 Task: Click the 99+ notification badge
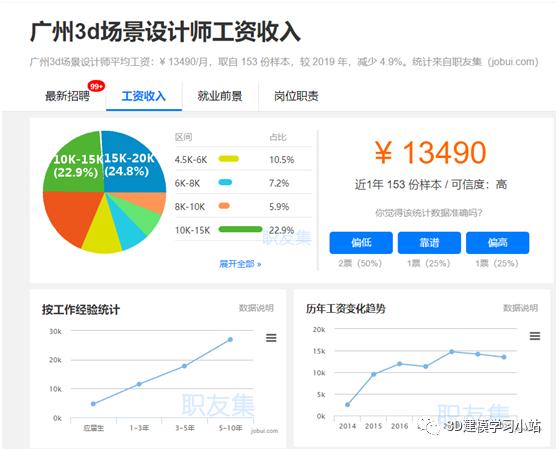coord(96,86)
